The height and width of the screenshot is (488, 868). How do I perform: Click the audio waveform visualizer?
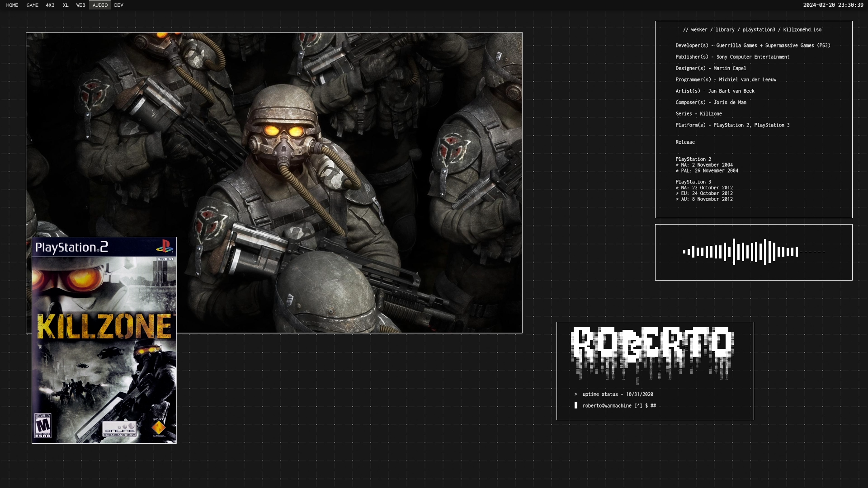point(754,252)
